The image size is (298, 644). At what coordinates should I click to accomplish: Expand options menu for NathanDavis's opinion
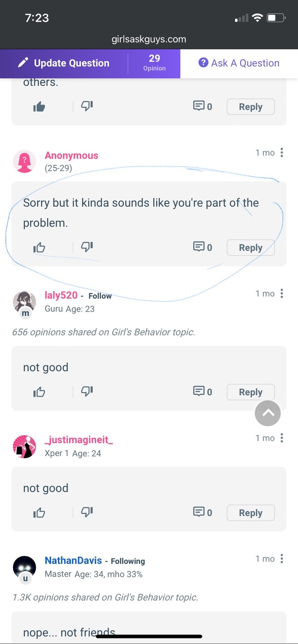[282, 559]
